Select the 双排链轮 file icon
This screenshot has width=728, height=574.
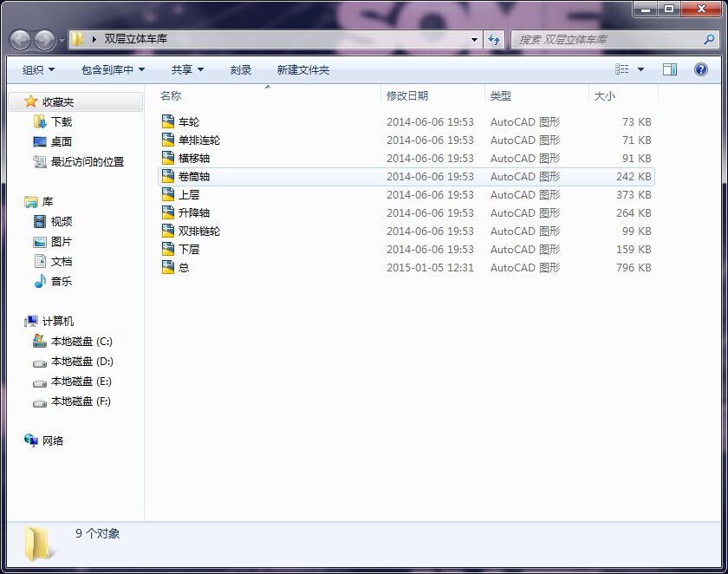coord(167,231)
